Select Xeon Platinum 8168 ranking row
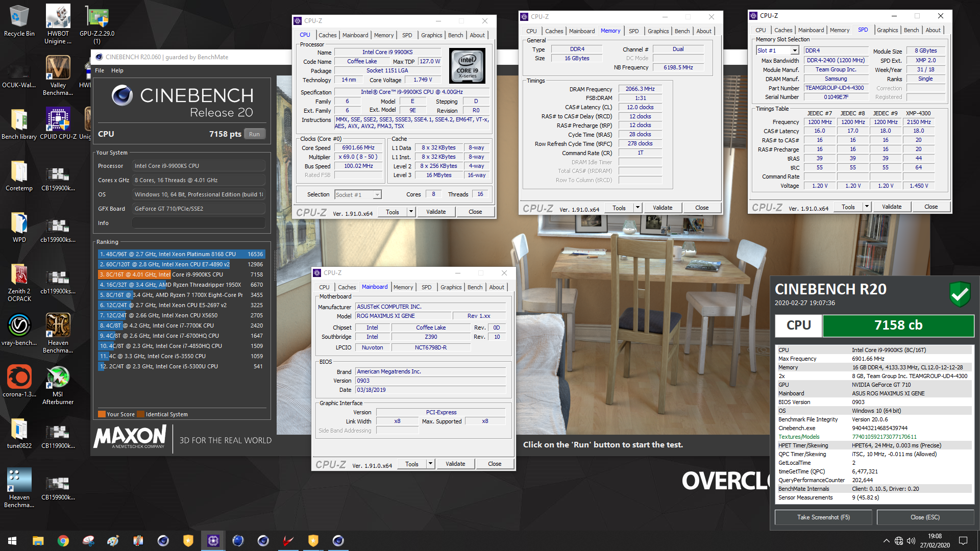Viewport: 980px width, 551px height. click(x=181, y=254)
